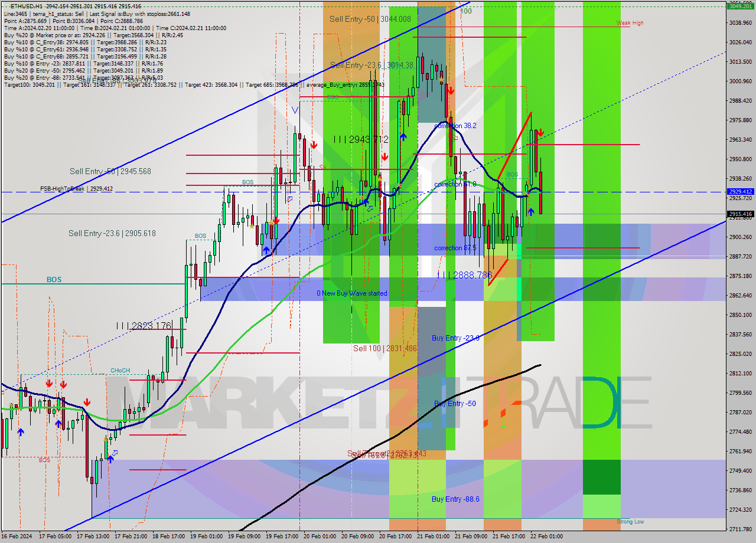
Task: Click the '16 Feb 2024' date label
Action: click(x=16, y=537)
